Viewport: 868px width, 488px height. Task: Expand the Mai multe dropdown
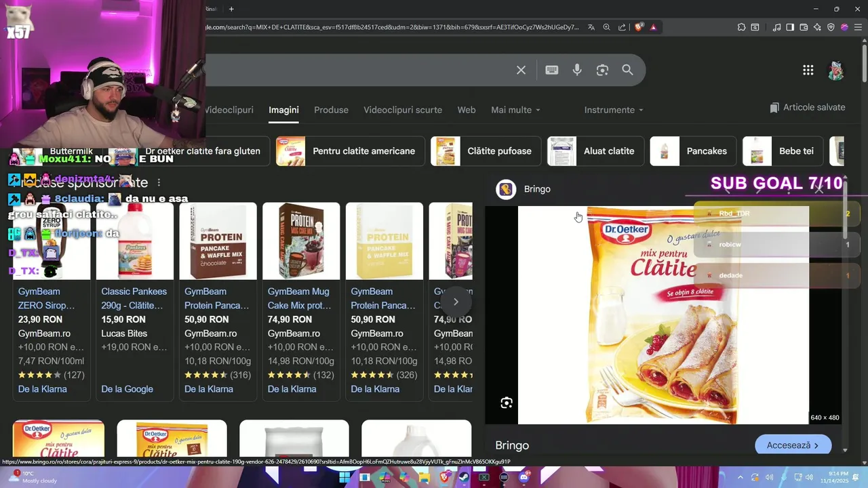pos(515,110)
